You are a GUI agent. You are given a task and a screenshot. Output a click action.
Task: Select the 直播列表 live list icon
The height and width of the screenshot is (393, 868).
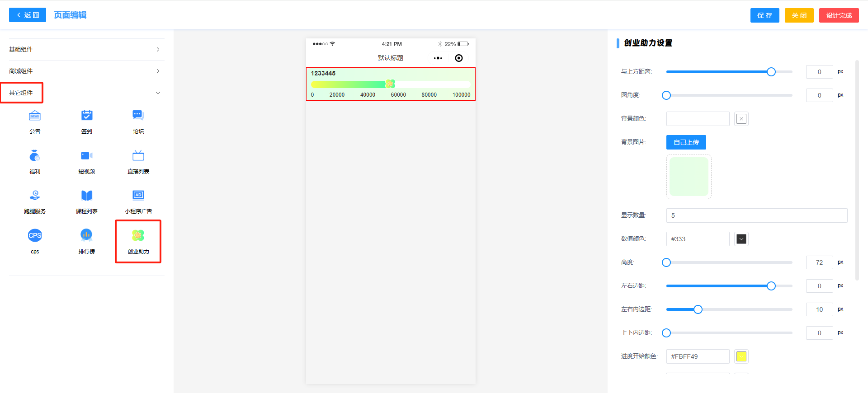coord(138,156)
